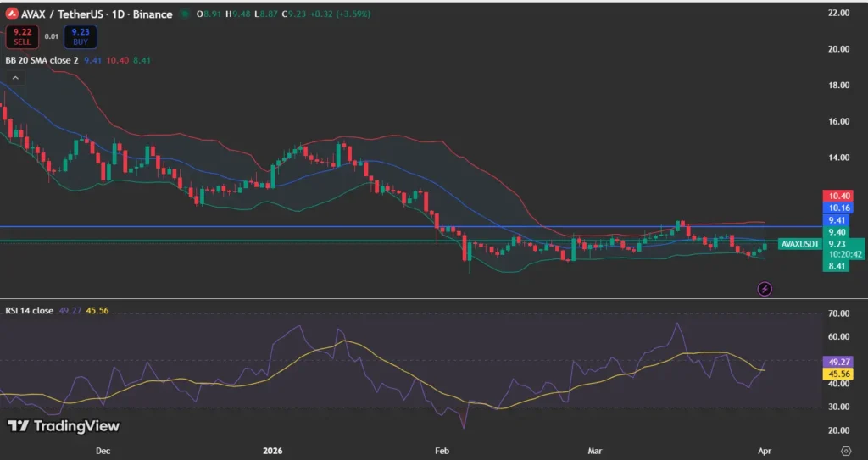Click the yellow 45.56 RSI average label
The image size is (868, 460).
click(837, 374)
